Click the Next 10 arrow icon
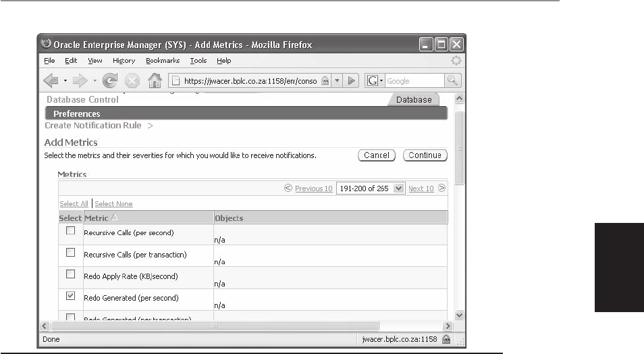This screenshot has width=644, height=354. 441,188
